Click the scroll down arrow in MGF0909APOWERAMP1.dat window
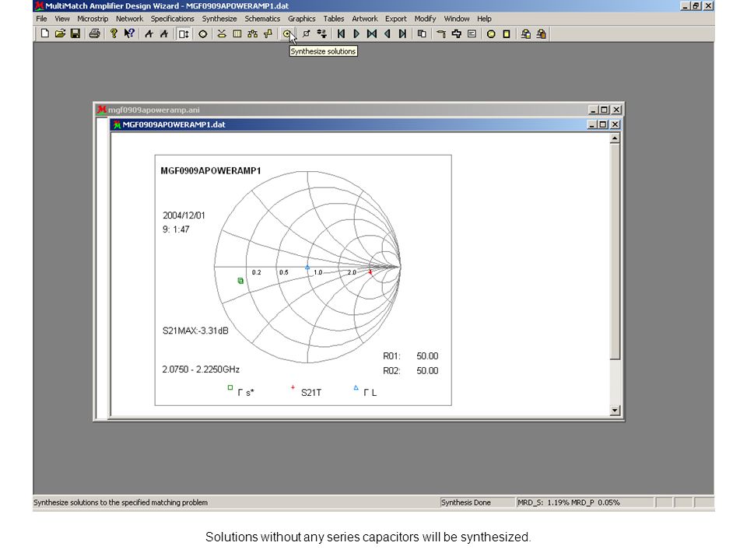747x560 pixels. [615, 410]
